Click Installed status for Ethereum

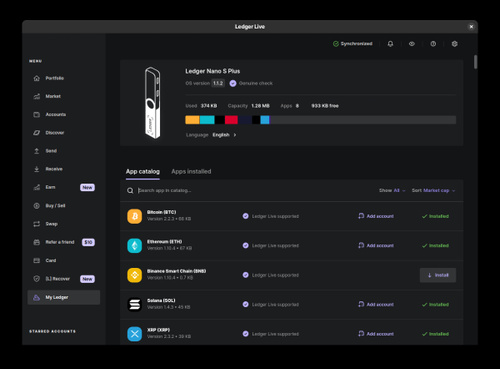pyautogui.click(x=435, y=246)
